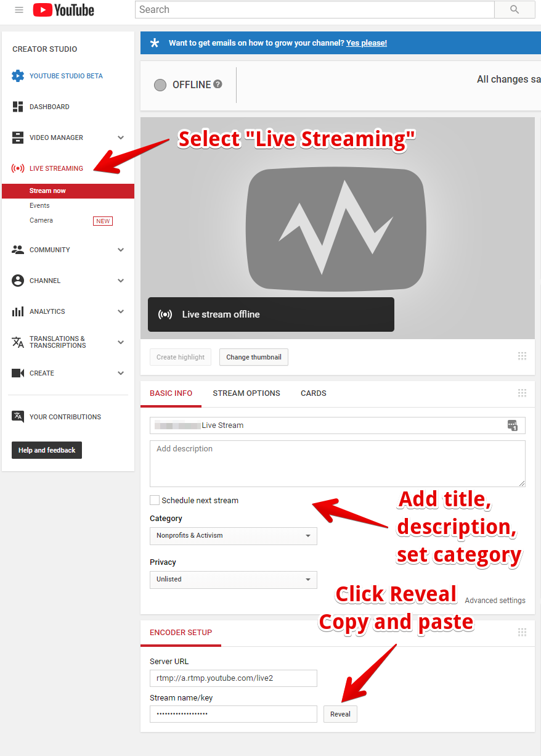Click the Create camera icon

pyautogui.click(x=18, y=373)
